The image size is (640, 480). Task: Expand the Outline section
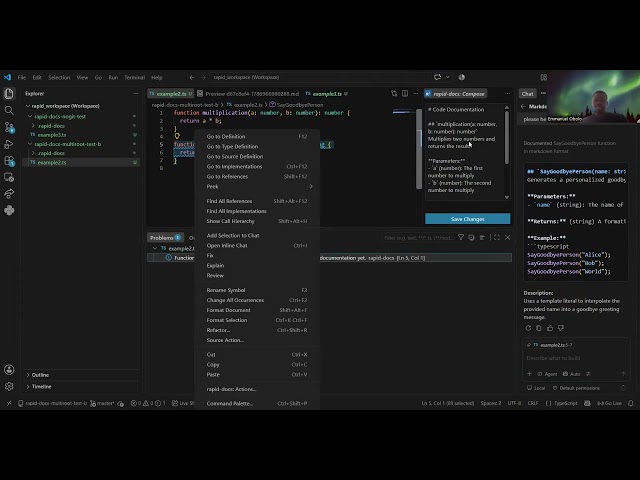[38, 375]
